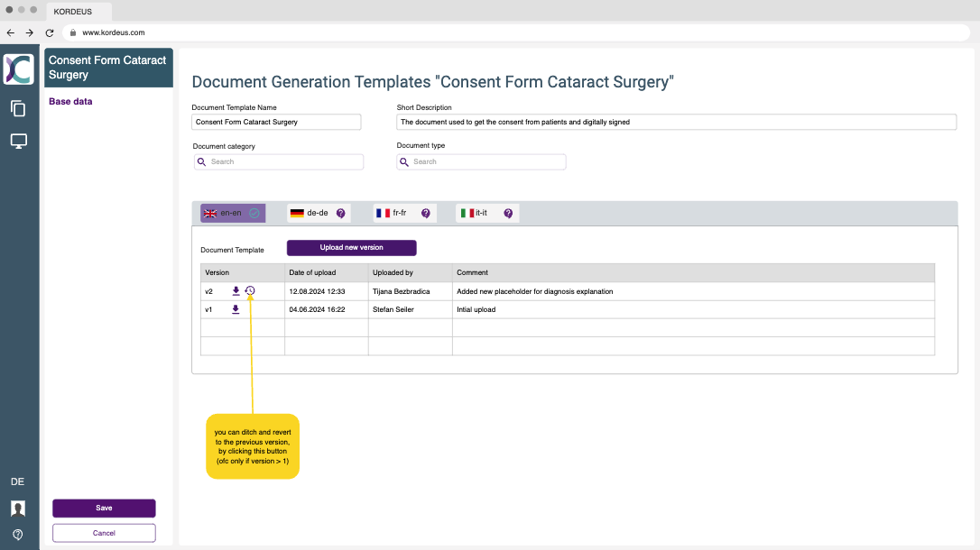Screen dimensions: 980x550
Task: Switch the language via the DE selector
Action: pos(17,481)
